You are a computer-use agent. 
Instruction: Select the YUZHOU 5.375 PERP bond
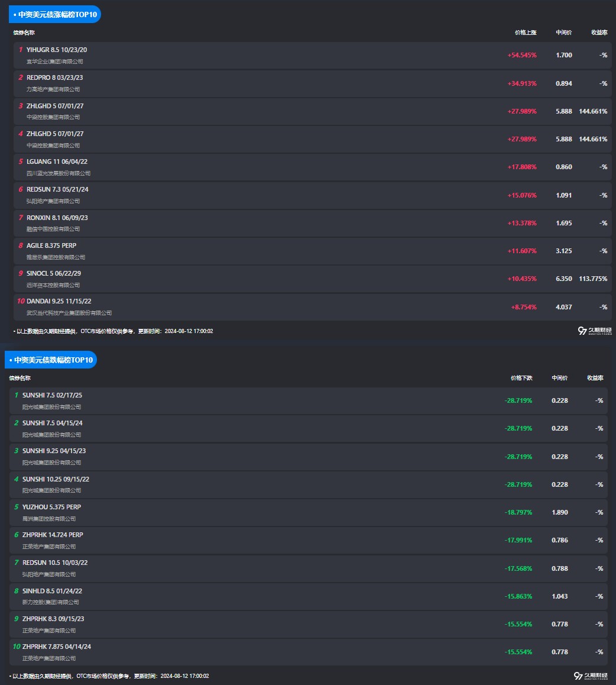51,507
